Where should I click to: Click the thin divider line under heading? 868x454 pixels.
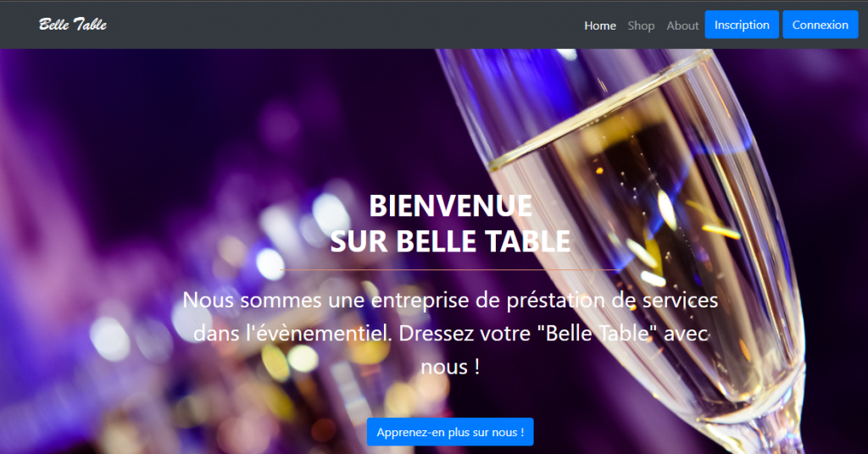(450, 270)
